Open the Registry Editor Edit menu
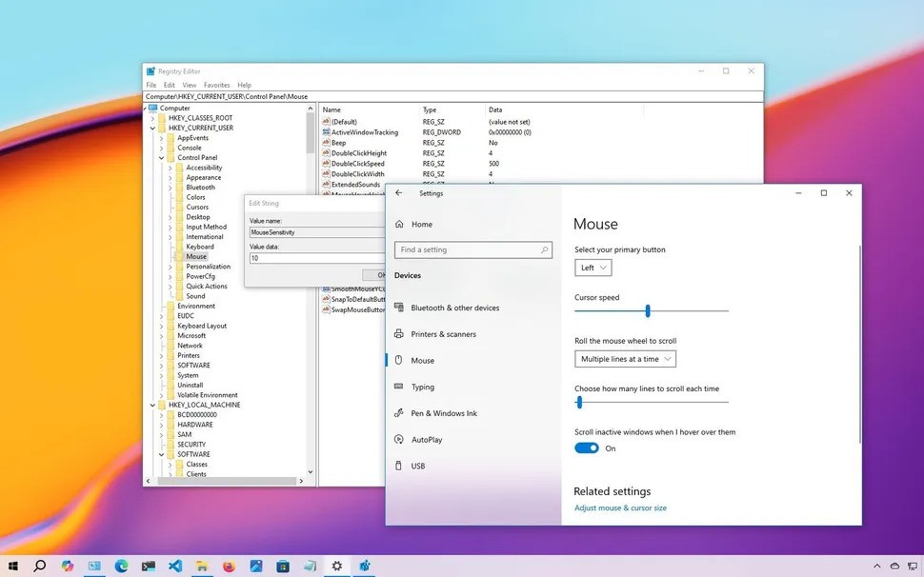Viewport: 924px width, 577px height. [x=169, y=85]
